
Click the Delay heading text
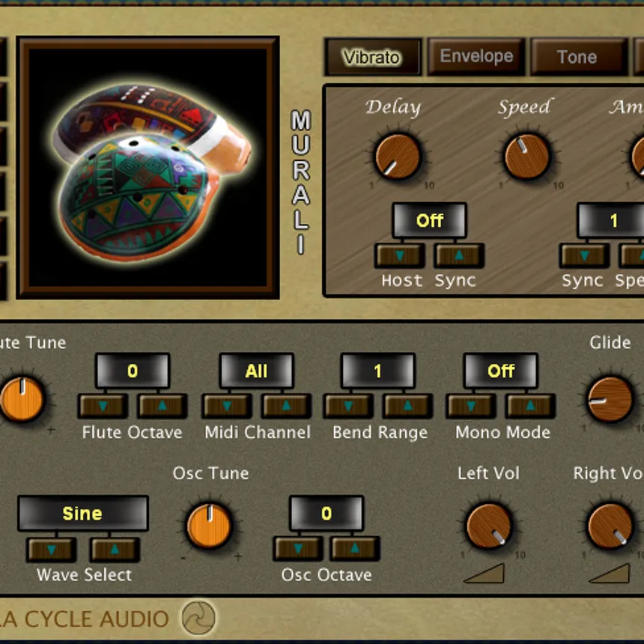pos(393,108)
